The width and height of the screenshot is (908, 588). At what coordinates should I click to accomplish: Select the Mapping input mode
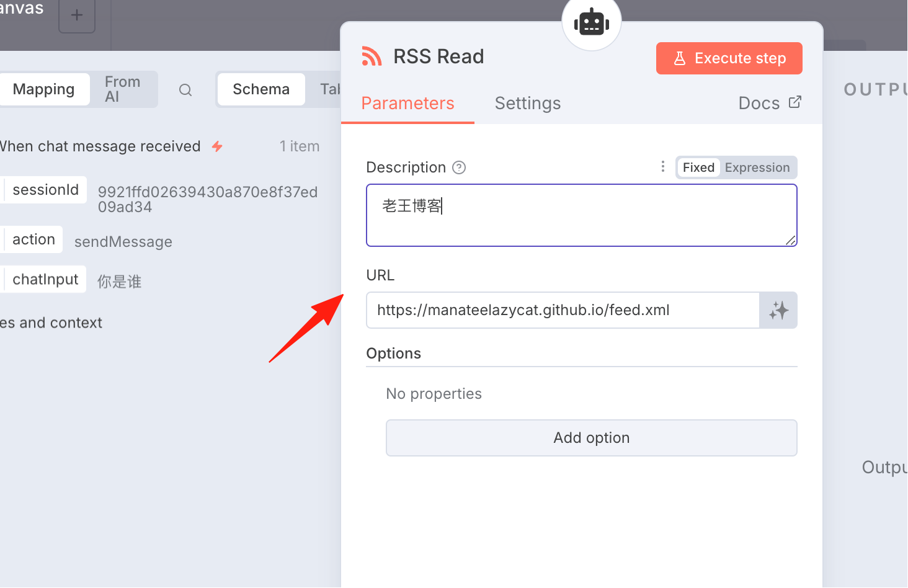43,89
